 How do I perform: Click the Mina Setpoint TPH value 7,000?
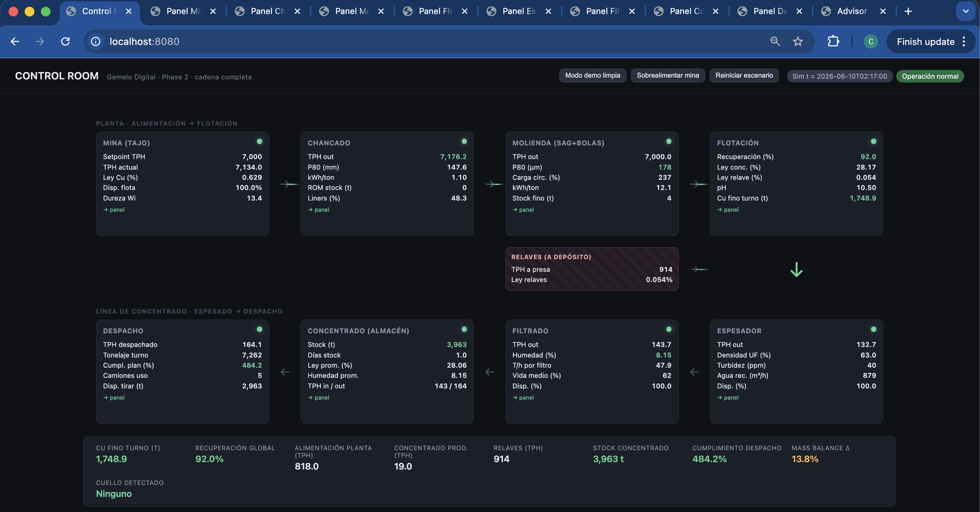(x=252, y=157)
